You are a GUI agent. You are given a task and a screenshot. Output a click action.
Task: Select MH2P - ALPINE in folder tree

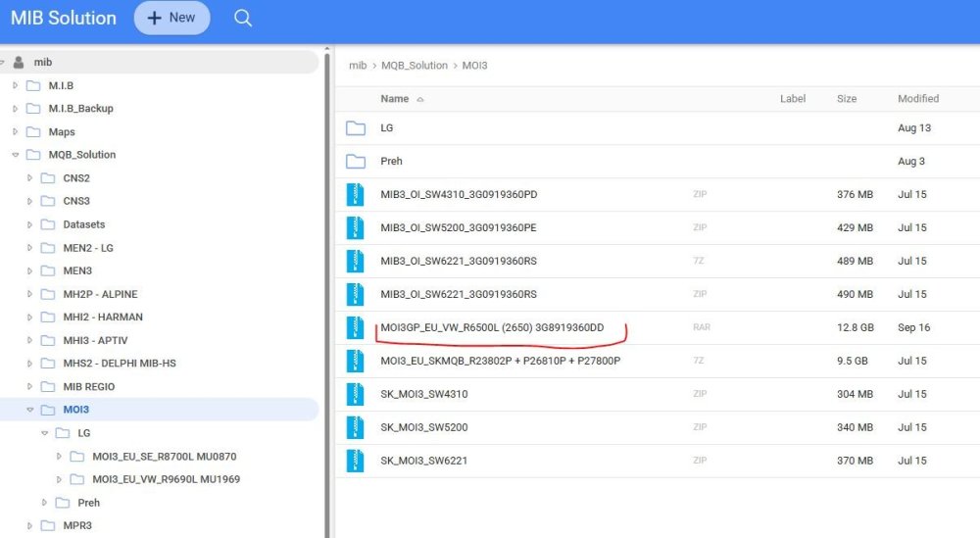[x=100, y=294]
